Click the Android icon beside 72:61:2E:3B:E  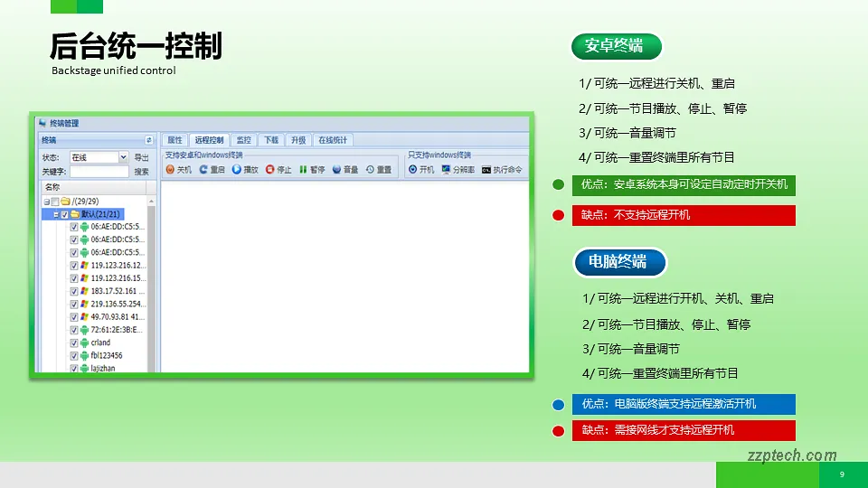(84, 330)
